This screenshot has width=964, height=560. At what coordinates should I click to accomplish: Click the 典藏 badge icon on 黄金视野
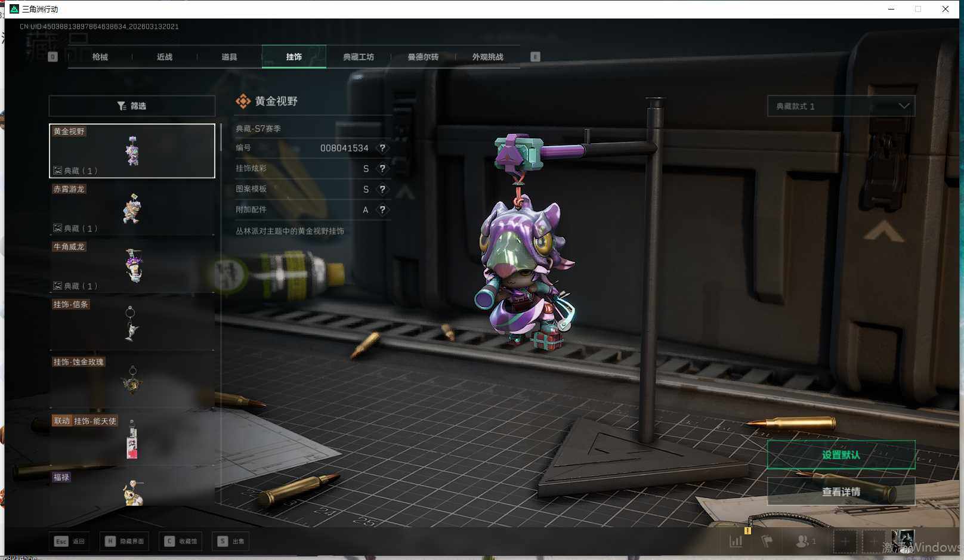[58, 171]
